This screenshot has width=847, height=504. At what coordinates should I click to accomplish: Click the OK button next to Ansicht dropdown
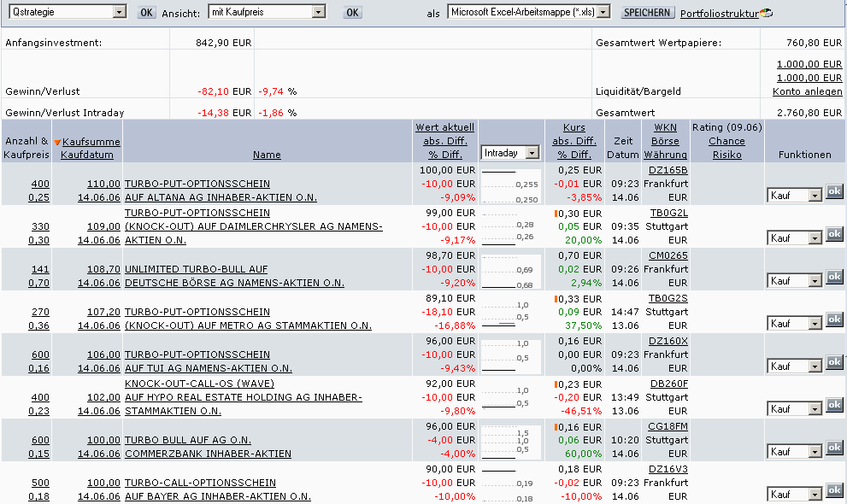coord(352,13)
